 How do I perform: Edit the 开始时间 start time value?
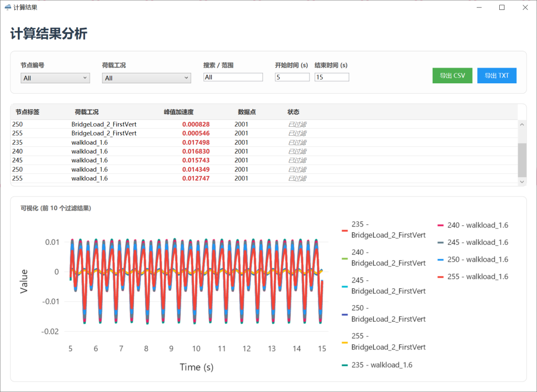point(292,77)
